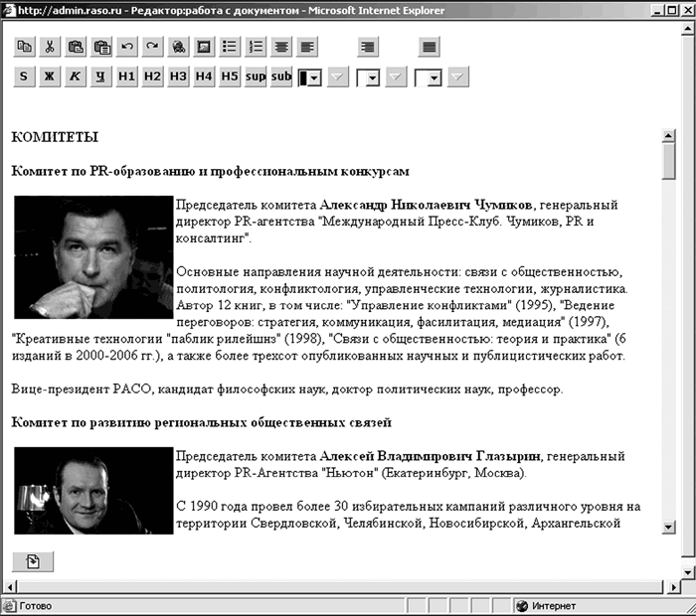Click the scroll down arrow of vertical scrollbar
This screenshot has height=616, width=696.
coord(669,527)
